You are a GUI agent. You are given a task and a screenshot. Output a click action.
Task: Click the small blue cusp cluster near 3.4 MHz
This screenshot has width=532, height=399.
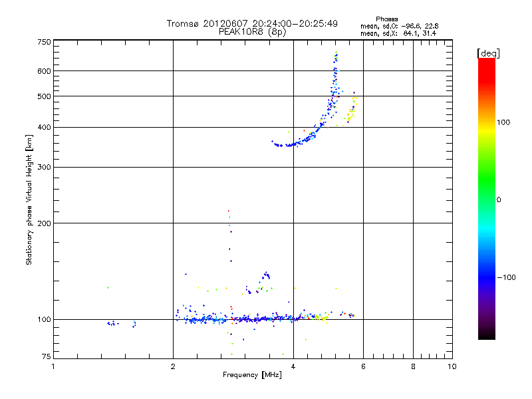[x=265, y=275]
